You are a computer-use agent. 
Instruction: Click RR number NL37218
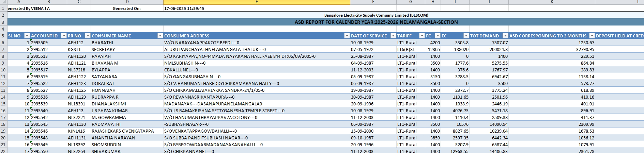[76, 70]
